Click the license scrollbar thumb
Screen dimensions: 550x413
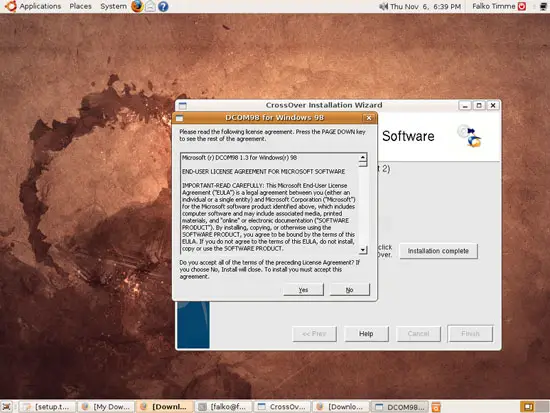click(x=363, y=164)
